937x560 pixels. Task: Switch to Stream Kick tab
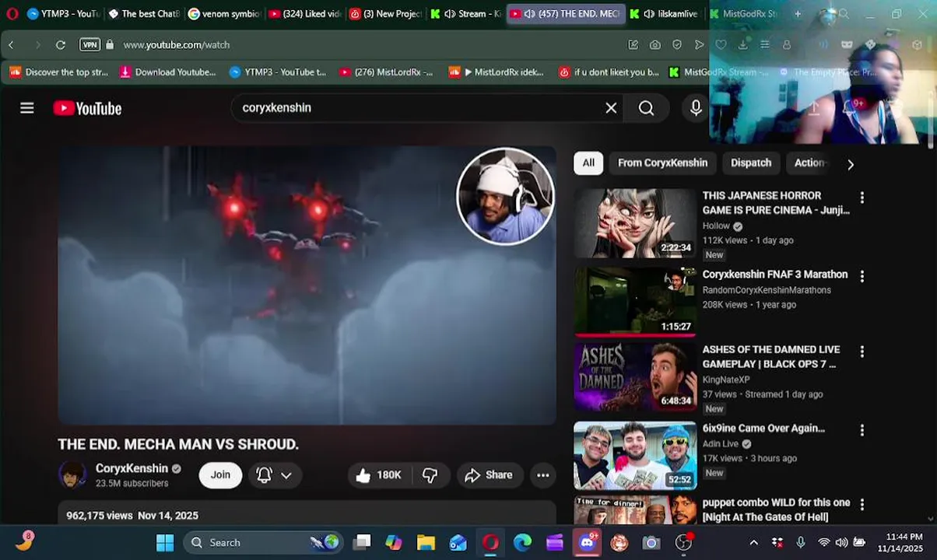pyautogui.click(x=465, y=13)
